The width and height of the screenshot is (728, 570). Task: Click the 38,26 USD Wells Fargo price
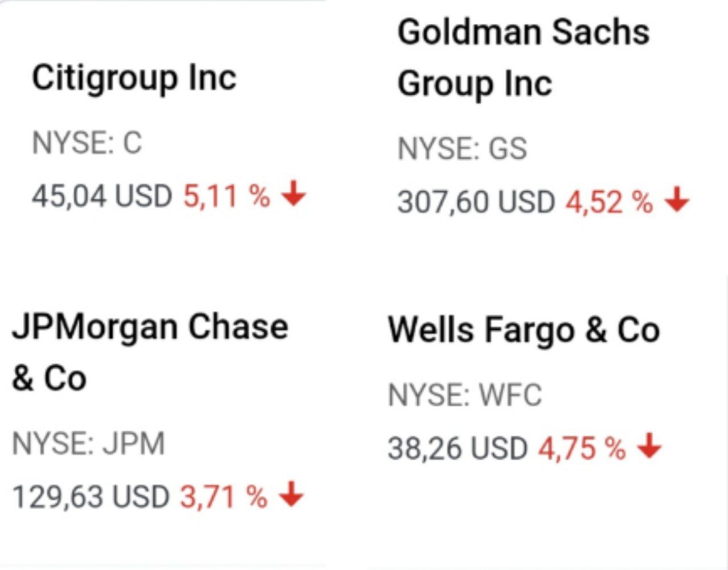(457, 448)
